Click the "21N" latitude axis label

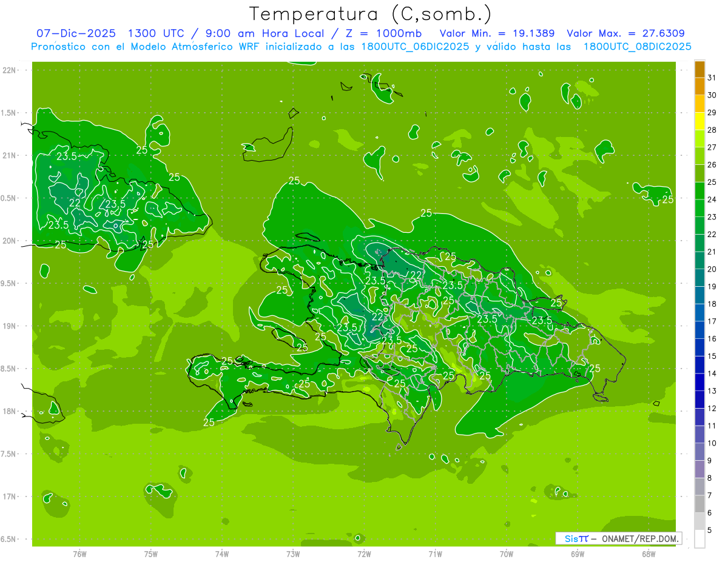pyautogui.click(x=10, y=156)
